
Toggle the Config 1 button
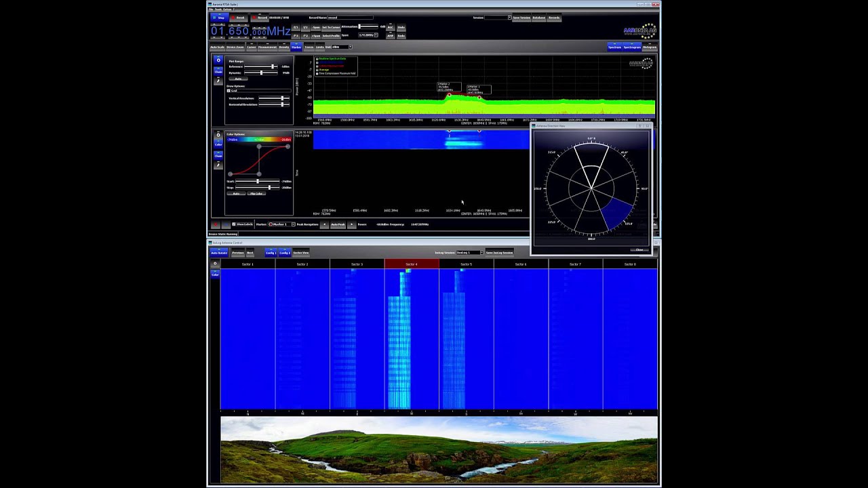[x=271, y=253]
